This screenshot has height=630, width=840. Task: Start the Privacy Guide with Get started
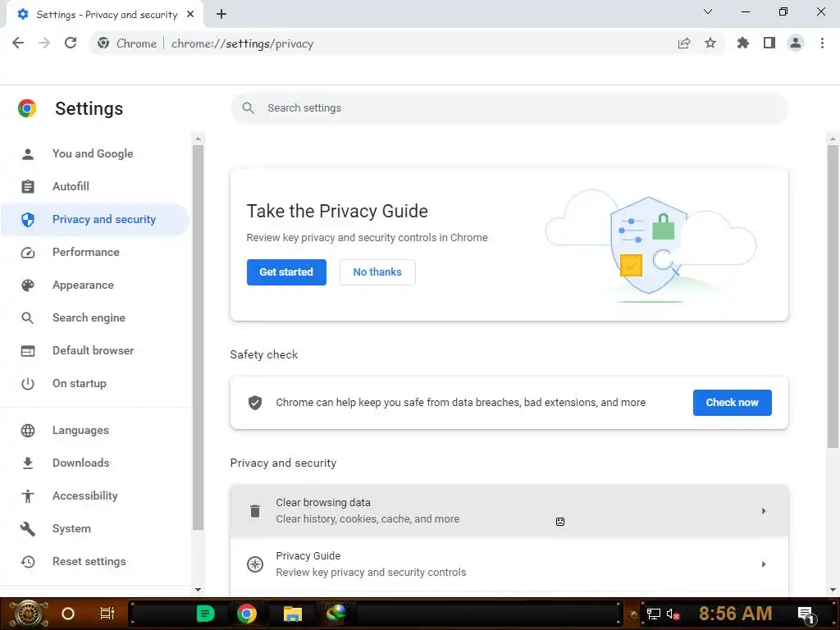(x=286, y=272)
